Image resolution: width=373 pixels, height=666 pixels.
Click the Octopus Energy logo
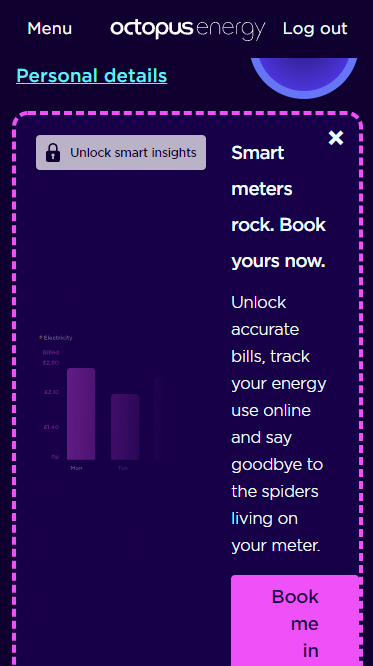click(188, 29)
